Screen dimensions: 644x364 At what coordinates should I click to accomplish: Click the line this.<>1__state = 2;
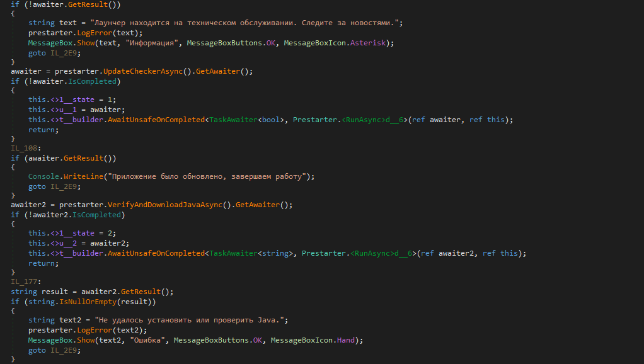72,232
